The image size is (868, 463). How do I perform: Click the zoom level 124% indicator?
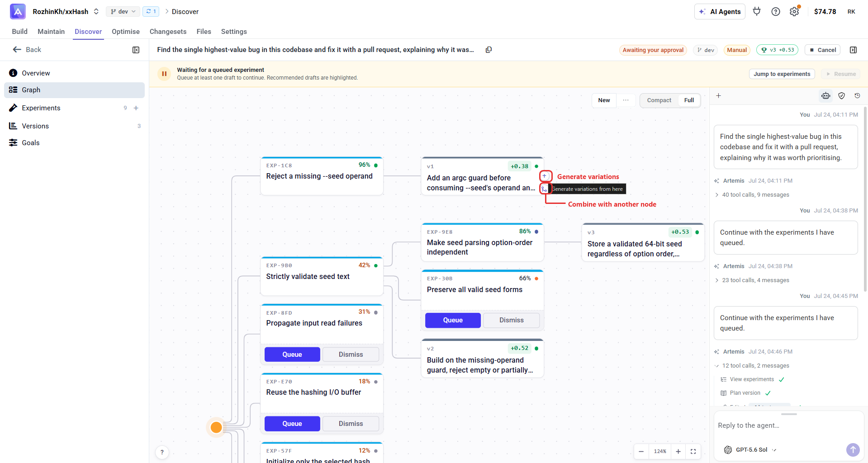point(660,451)
